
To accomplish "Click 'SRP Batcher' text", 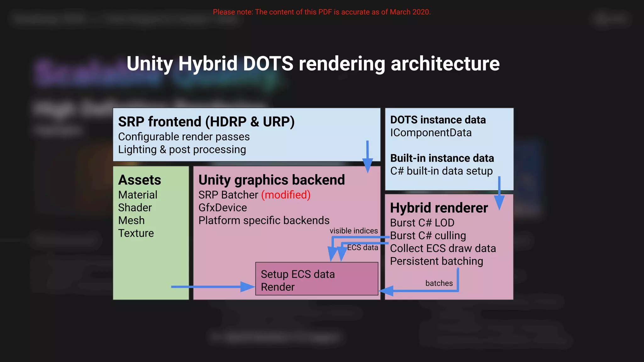I will (x=228, y=195).
